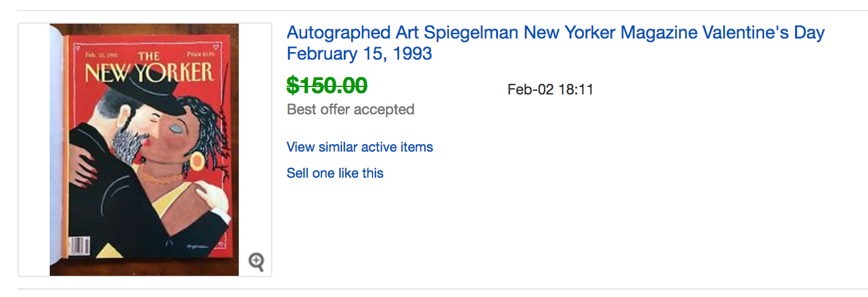Click the yellow triangle at cover bottom
Viewport: 868px width, 297px height.
coord(109,250)
